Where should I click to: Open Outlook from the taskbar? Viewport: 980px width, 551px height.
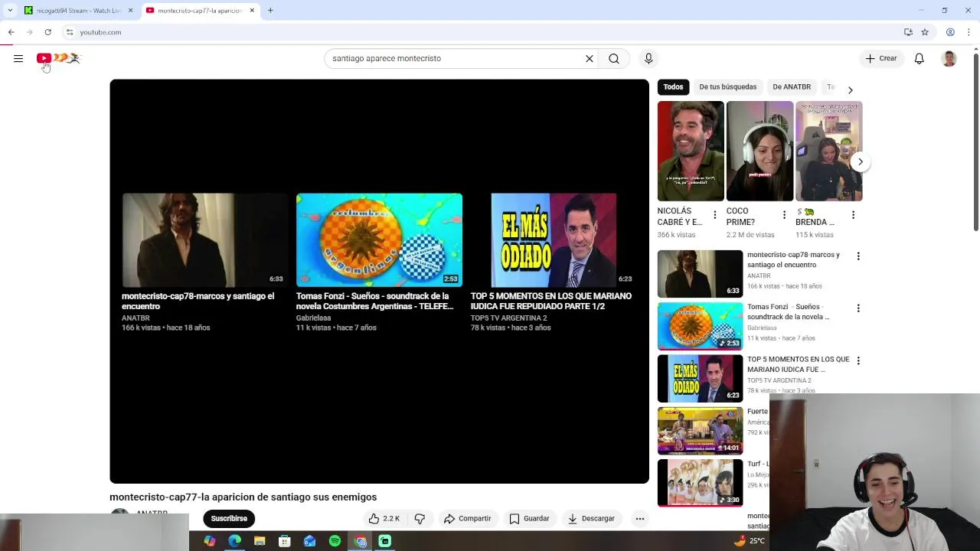coord(309,541)
